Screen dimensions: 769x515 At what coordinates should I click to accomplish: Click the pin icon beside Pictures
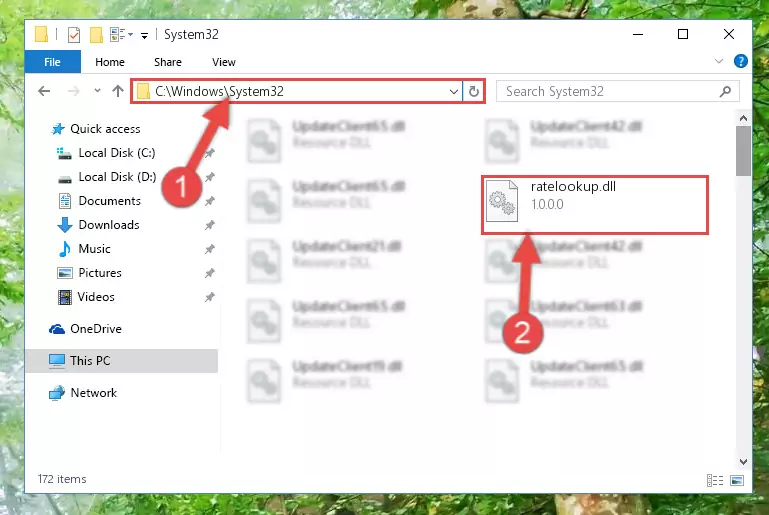[210, 273]
